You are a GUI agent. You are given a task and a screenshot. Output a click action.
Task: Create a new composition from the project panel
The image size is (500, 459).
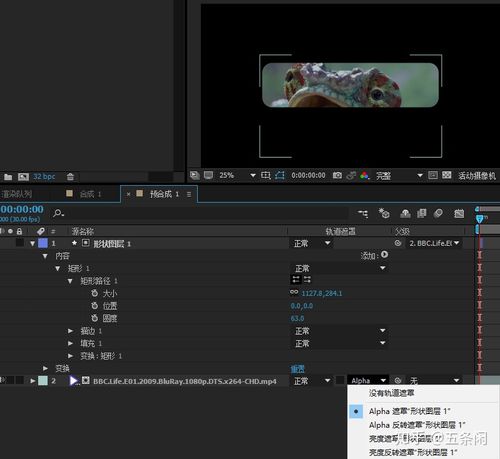23,176
